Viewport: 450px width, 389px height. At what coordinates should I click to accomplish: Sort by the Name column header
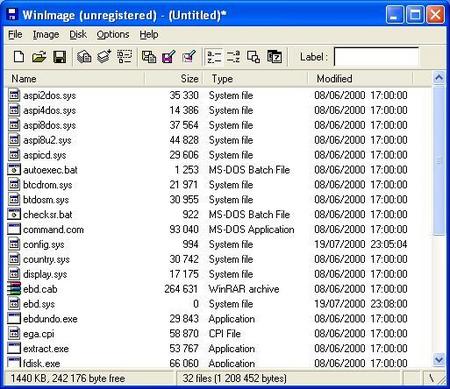(75, 79)
